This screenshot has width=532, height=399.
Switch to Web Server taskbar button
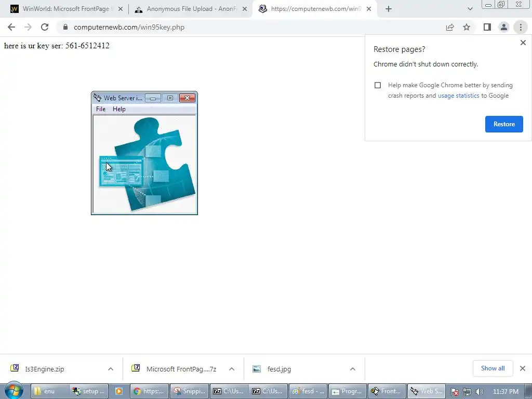click(x=427, y=391)
